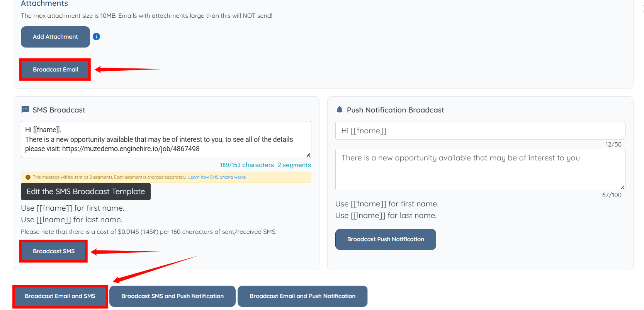This screenshot has width=644, height=310.
Task: Click the push notification body resize handle
Action: pos(622,187)
